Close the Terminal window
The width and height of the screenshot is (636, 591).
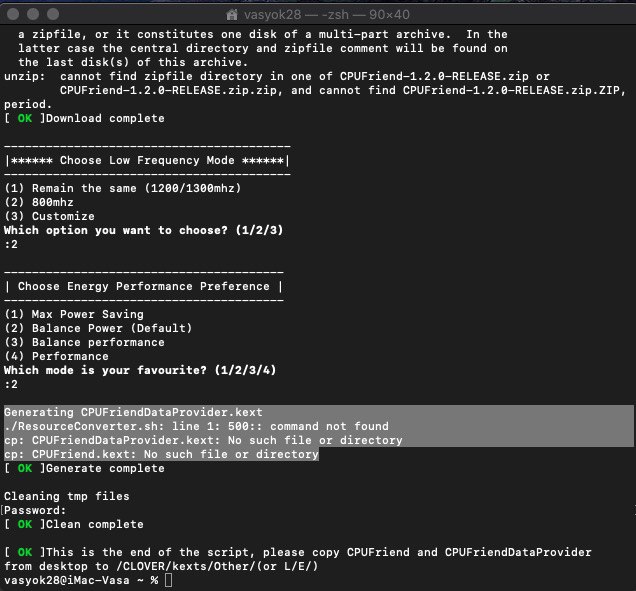click(x=13, y=15)
